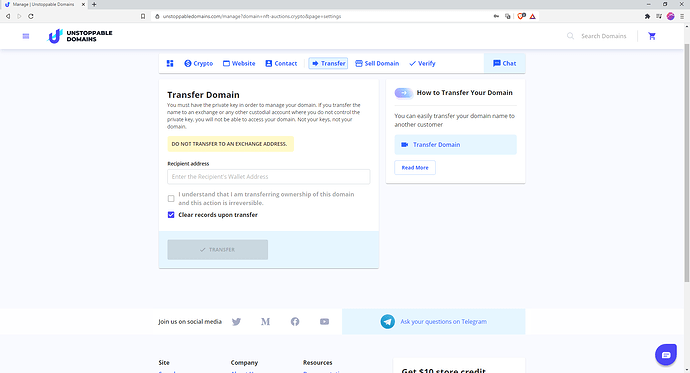Open the browser profile avatar icon
The image size is (690, 373).
[670, 16]
